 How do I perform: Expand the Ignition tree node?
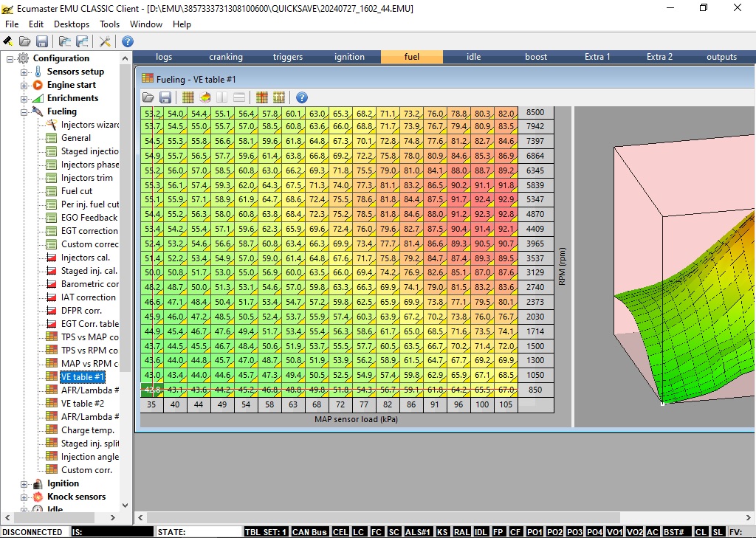coord(24,483)
